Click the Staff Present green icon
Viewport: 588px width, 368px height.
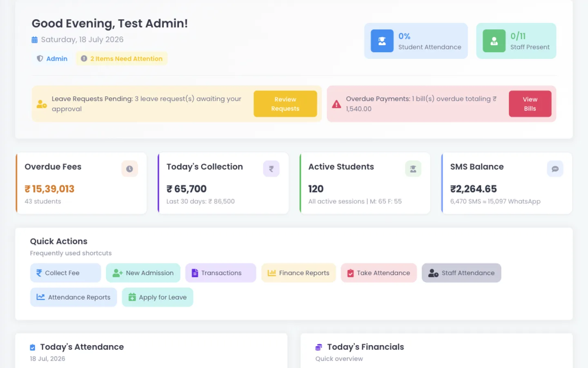point(494,41)
